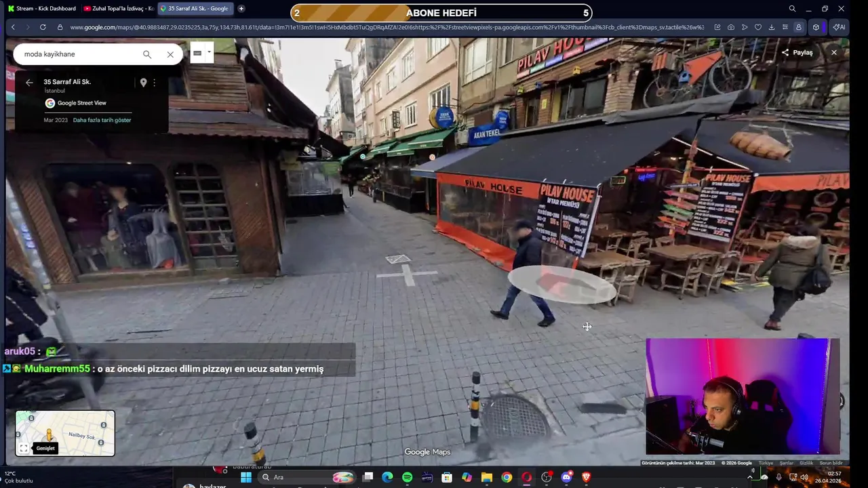Reload the page
Viewport: 868px width, 488px height.
(x=43, y=27)
